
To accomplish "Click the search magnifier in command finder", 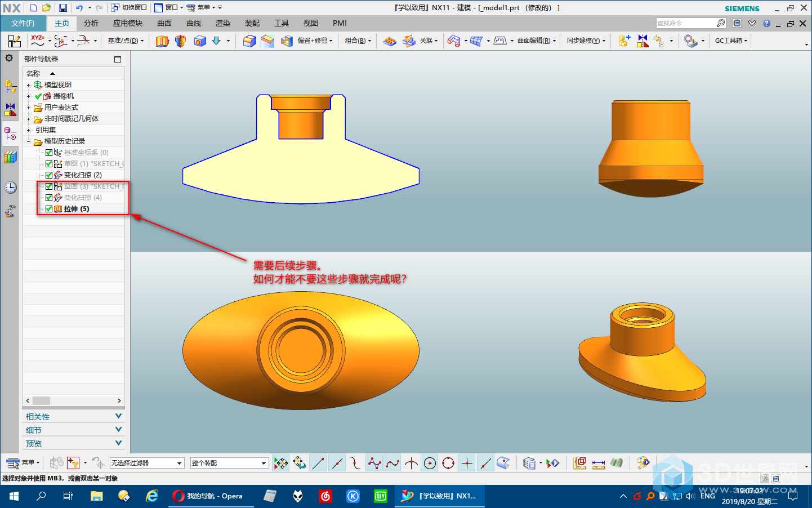I will [721, 23].
